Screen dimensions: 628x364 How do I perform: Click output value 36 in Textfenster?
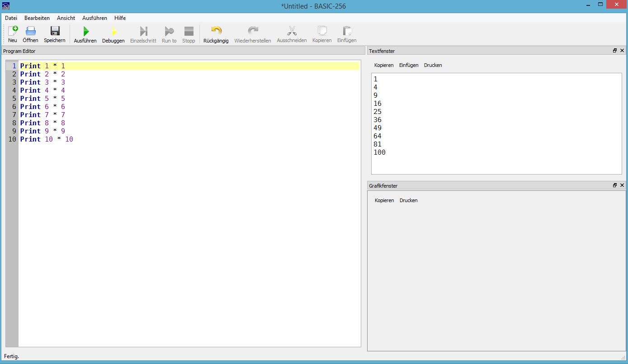[x=378, y=120]
